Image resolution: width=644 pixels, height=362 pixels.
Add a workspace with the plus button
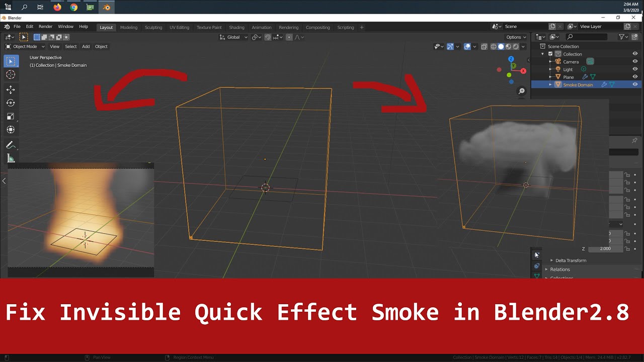point(362,27)
